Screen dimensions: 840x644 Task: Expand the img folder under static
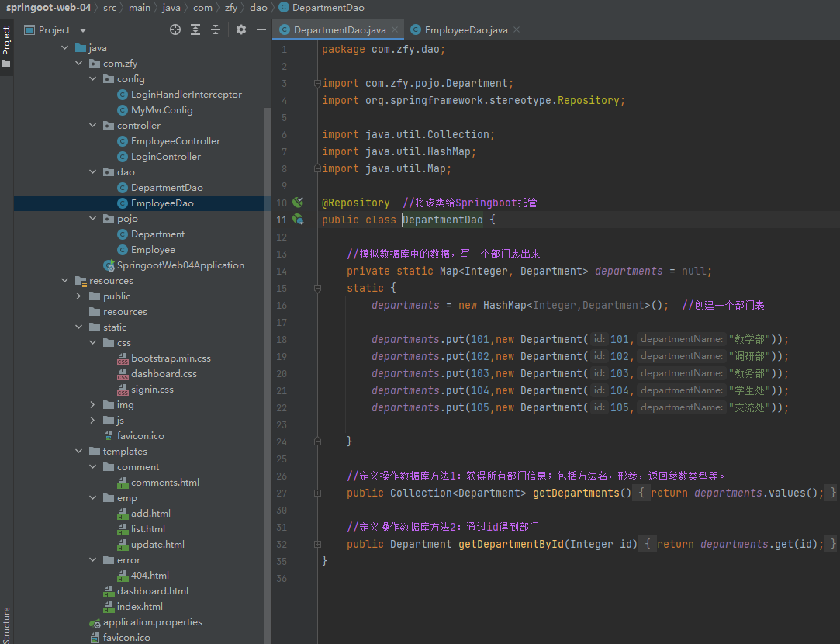pos(93,405)
